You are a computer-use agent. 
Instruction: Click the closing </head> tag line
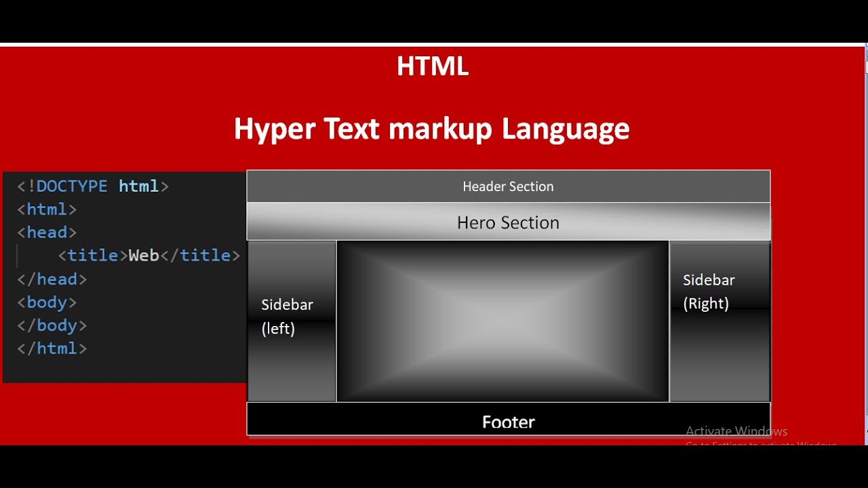52,279
